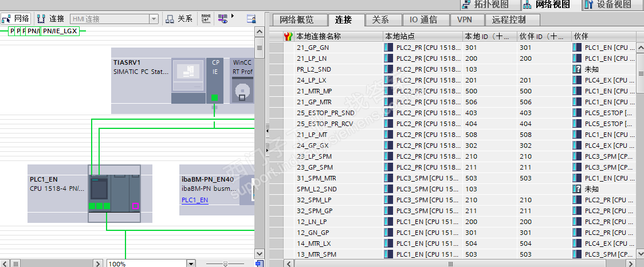Toggle the 网络 networking mode button
644x267 pixels.
[x=16, y=18]
